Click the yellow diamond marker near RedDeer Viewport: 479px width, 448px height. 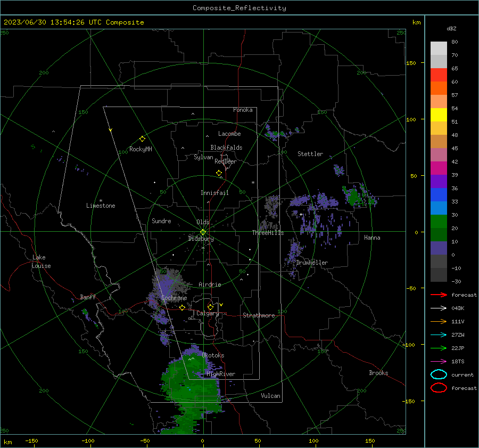[219, 173]
